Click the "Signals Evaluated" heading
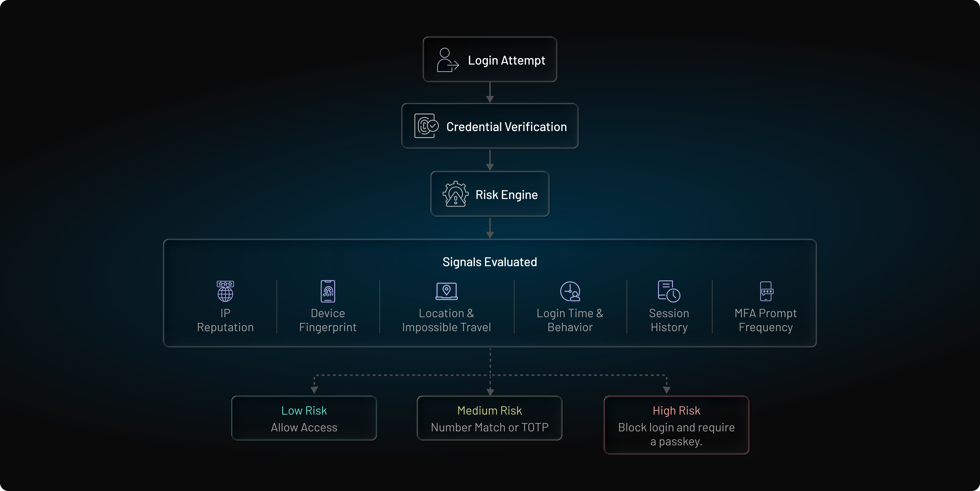This screenshot has height=491, width=980. 490,262
